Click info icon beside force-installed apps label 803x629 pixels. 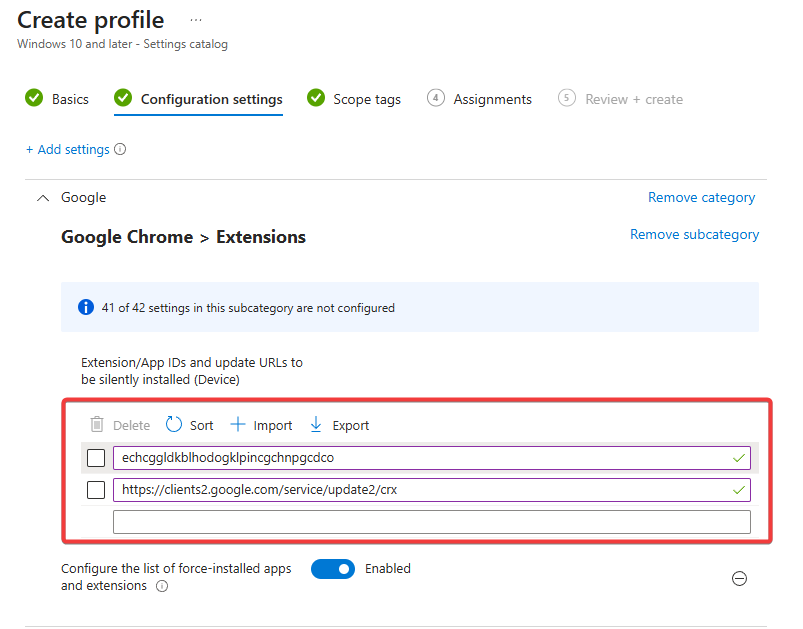pos(162,586)
